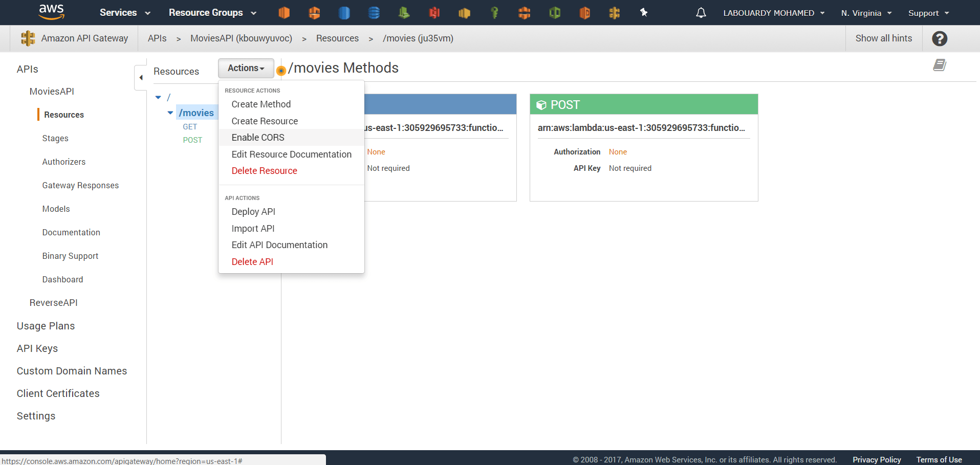Choose Create Resource from the Actions menu
The image size is (980, 465).
click(265, 121)
